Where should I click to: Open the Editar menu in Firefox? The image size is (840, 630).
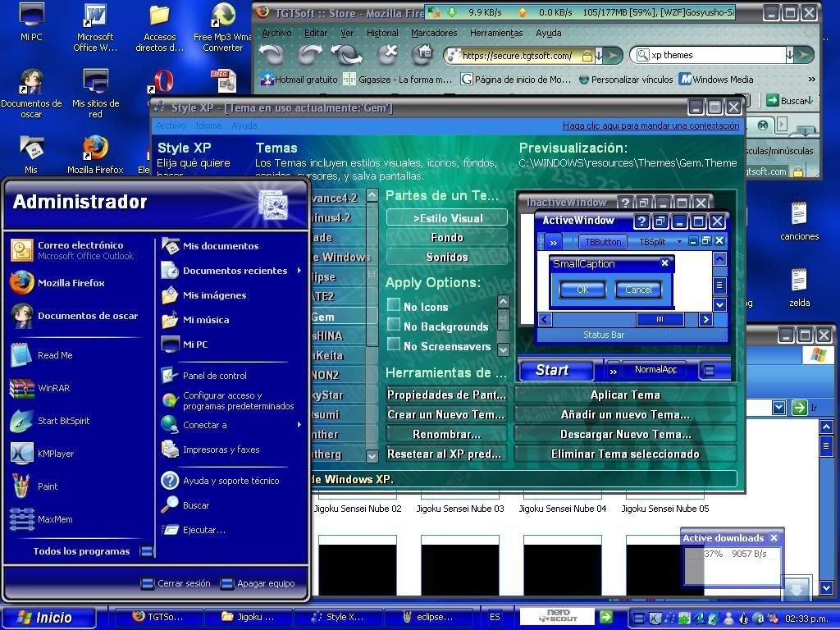[316, 33]
